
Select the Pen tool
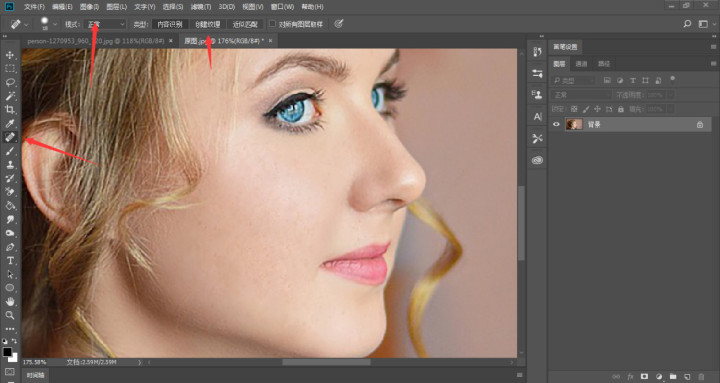coord(10,247)
